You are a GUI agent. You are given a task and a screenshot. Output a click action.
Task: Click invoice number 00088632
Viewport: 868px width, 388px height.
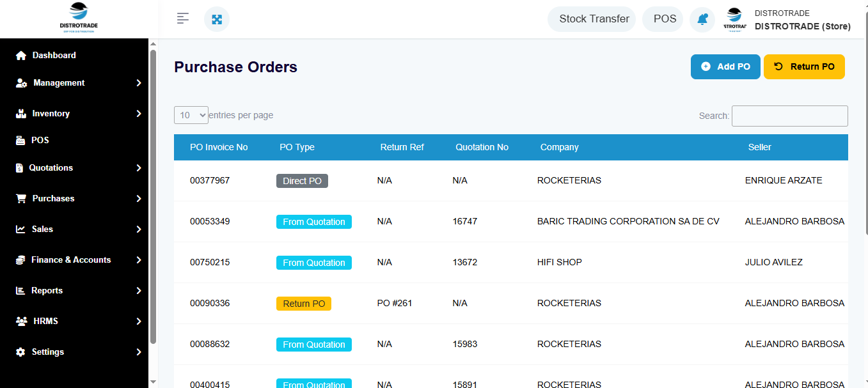[210, 345]
